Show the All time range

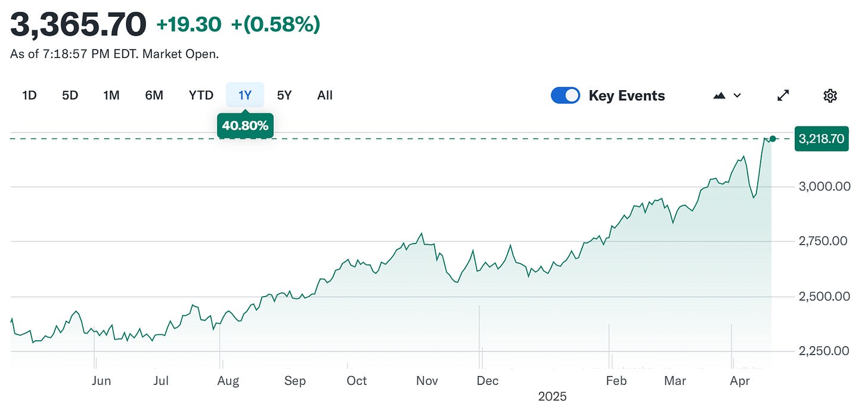tap(325, 95)
